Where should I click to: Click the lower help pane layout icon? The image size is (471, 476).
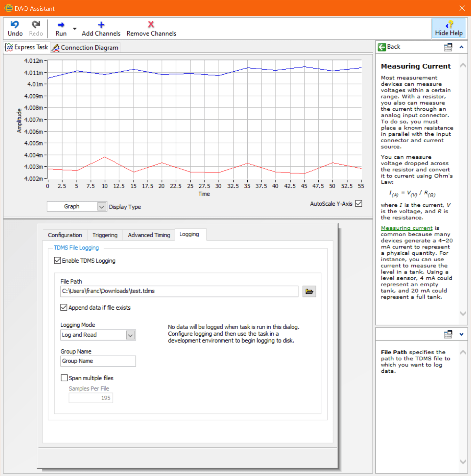point(448,334)
